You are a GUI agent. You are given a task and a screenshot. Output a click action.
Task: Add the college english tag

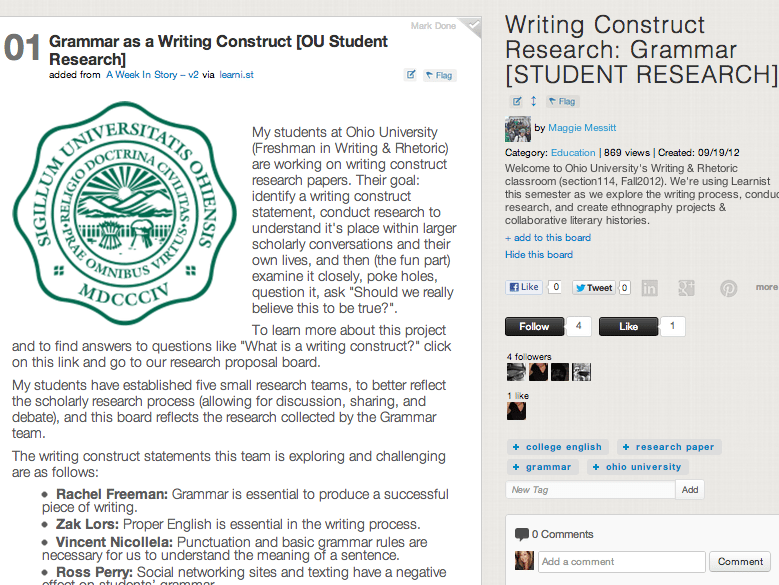click(558, 447)
